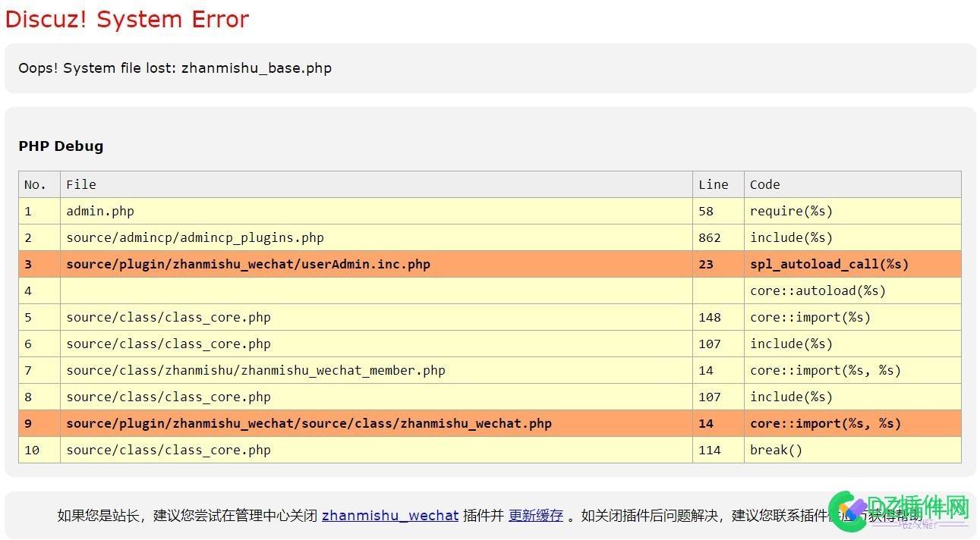
Task: Click the Discuz! System Error heading
Action: pyautogui.click(x=126, y=19)
